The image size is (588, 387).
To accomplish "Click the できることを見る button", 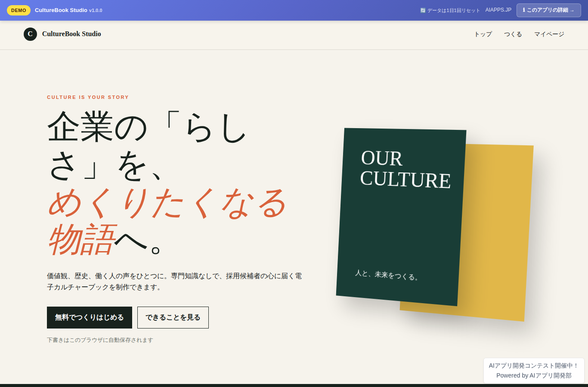I will click(x=173, y=317).
